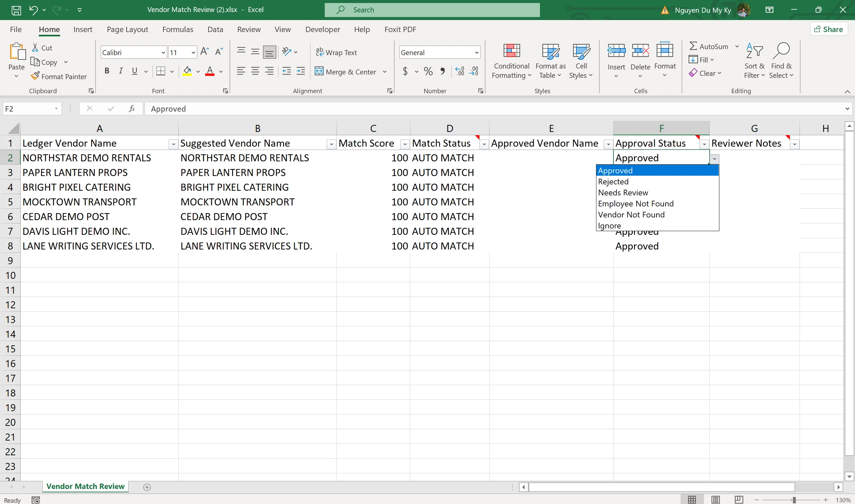Toggle bottom vertical alignment
855x504 pixels.
pyautogui.click(x=269, y=52)
